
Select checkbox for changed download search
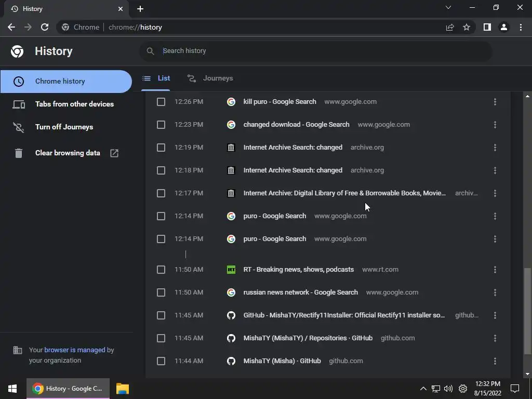click(161, 125)
